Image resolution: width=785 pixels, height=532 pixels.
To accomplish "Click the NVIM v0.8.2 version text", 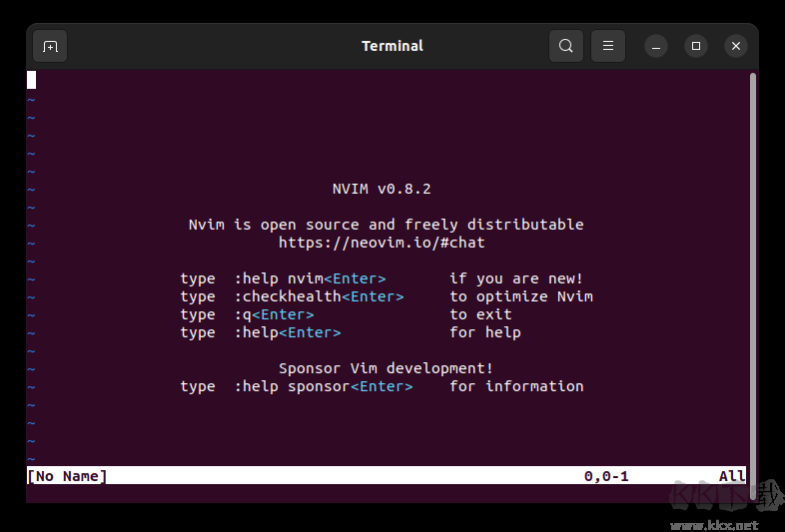I will pos(382,189).
